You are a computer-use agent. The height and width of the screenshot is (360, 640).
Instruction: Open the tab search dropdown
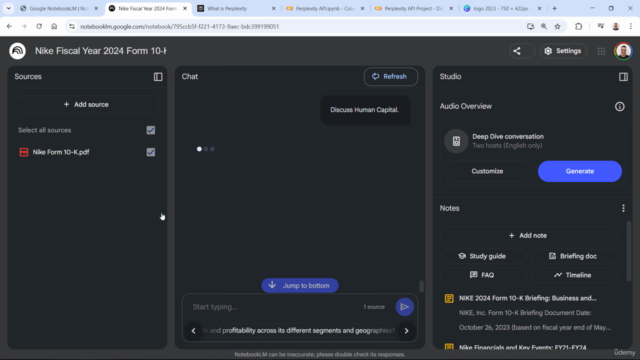[8, 9]
